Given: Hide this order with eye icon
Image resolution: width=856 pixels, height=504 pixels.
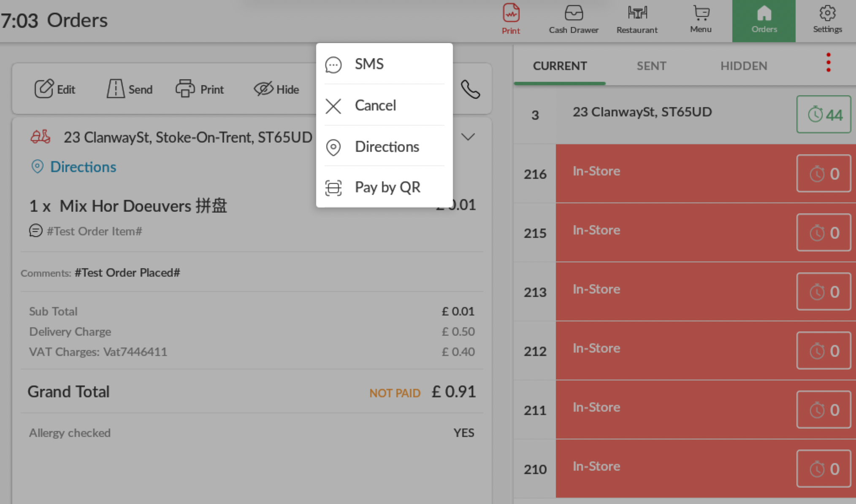Looking at the screenshot, I should [276, 89].
